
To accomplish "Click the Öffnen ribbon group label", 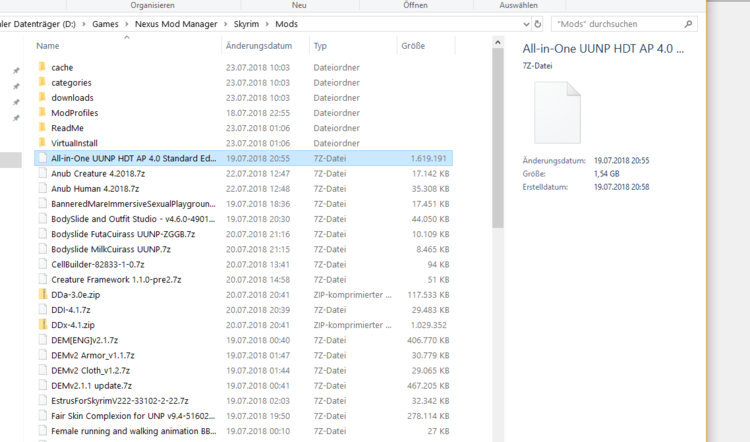I will (x=415, y=5).
